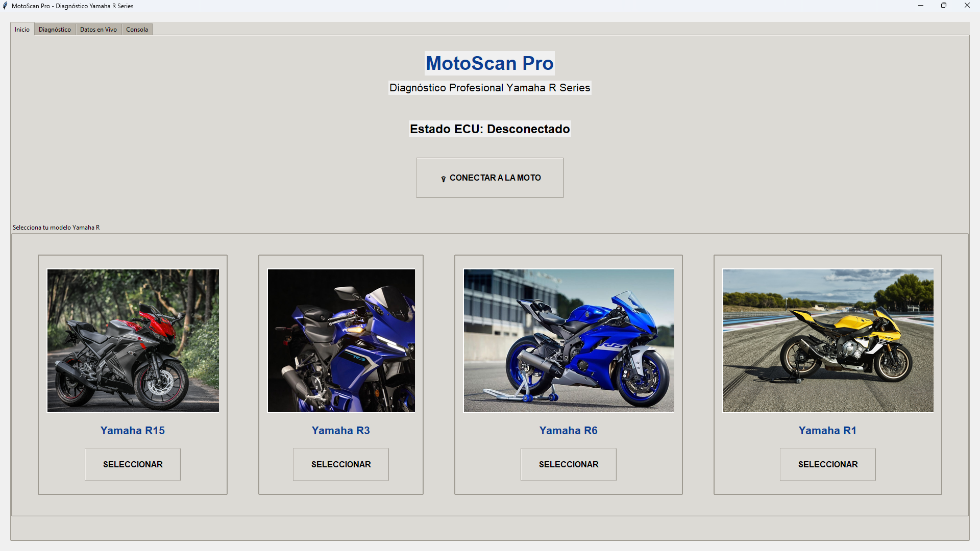
Task: Select the Yamaha R3 model
Action: pyautogui.click(x=340, y=464)
